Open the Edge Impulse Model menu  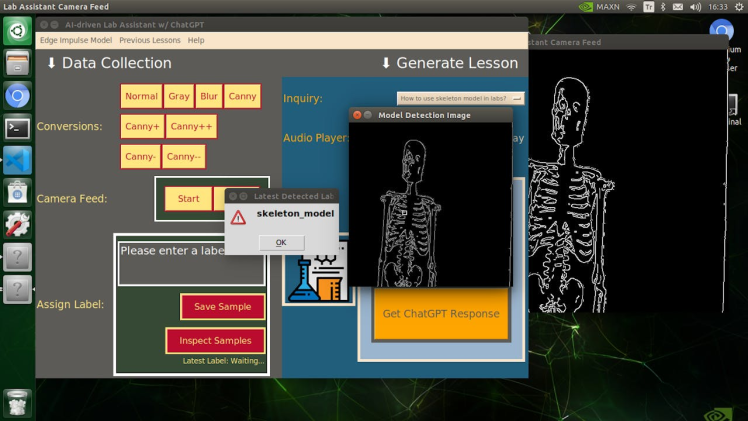pyautogui.click(x=76, y=41)
